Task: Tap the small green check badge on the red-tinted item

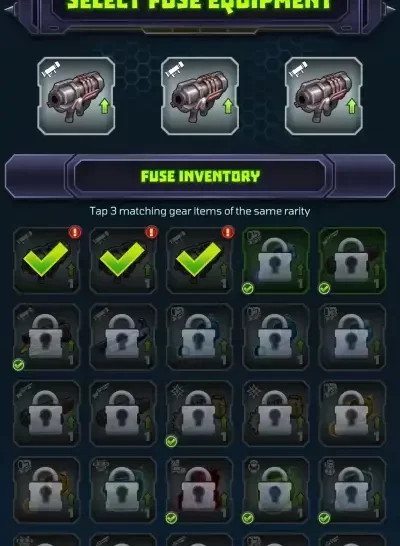Action: [x=171, y=518]
